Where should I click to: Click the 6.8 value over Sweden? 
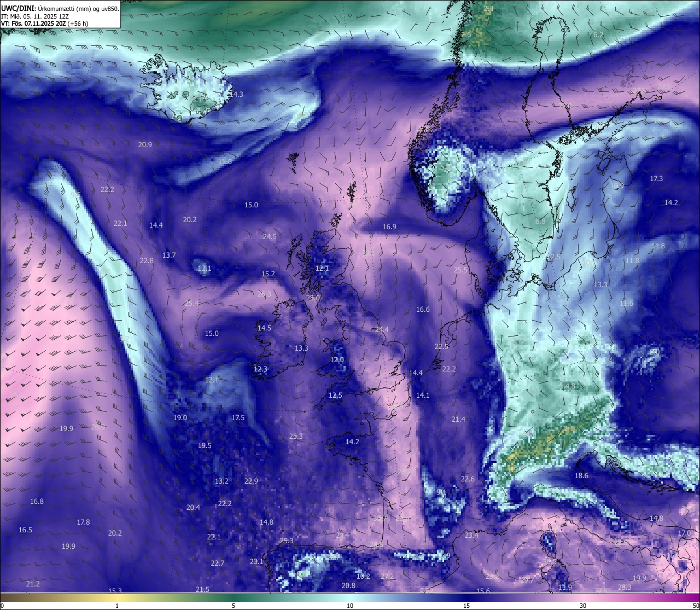(540, 221)
